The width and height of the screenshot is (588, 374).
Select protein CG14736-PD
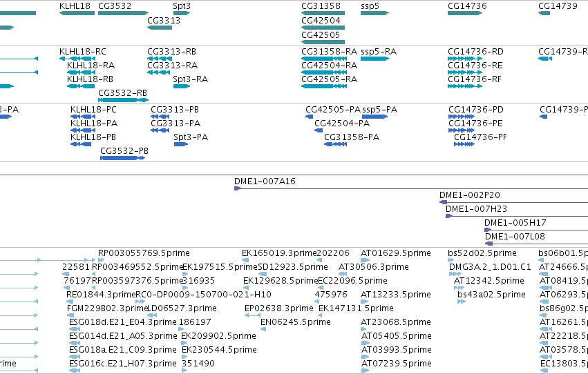click(462, 117)
